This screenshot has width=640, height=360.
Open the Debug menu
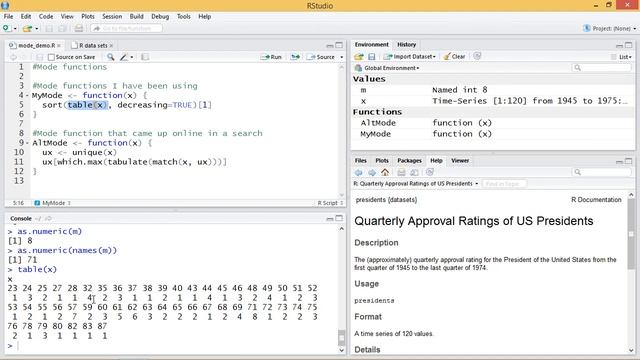[160, 16]
